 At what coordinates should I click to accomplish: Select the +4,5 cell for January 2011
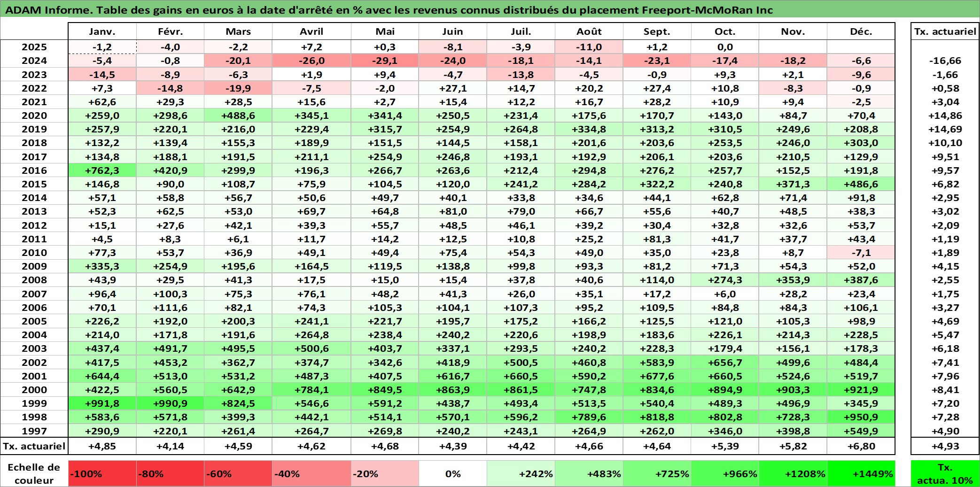(x=102, y=239)
